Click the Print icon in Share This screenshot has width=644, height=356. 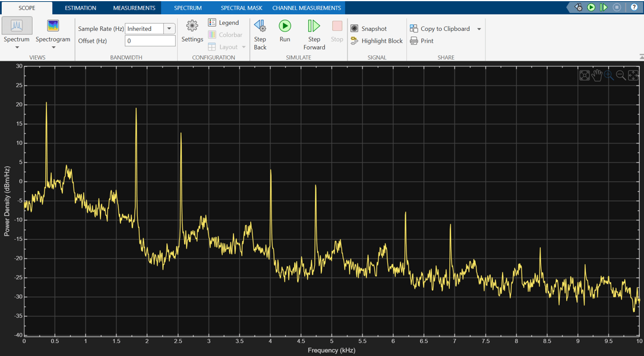414,41
